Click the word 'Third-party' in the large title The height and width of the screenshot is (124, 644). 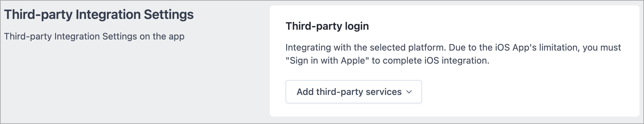(38, 15)
